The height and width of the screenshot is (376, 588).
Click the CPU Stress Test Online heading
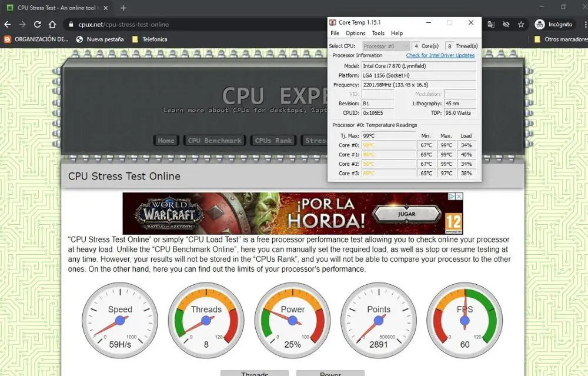[x=124, y=176]
